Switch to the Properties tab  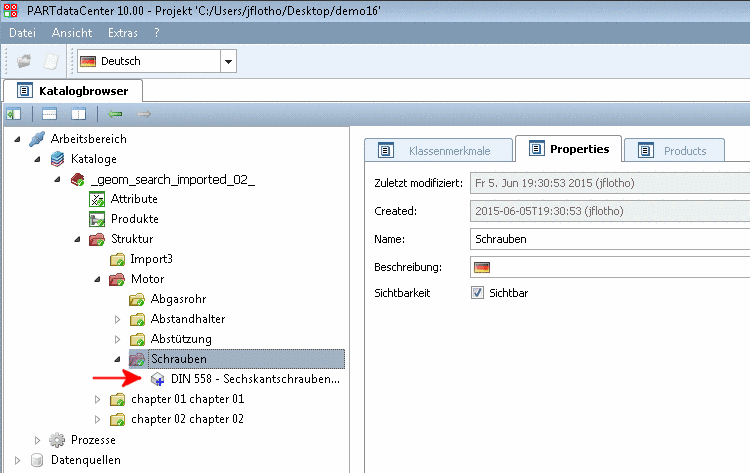pos(569,149)
